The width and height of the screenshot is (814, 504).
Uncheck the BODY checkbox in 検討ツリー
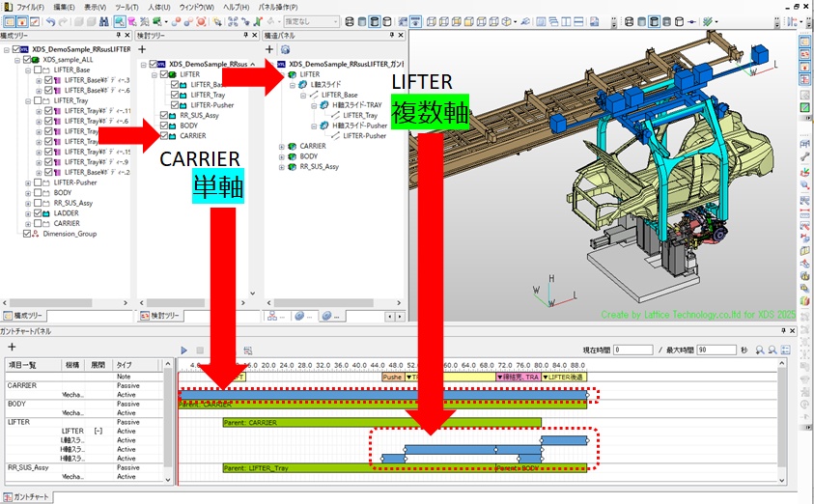tap(164, 126)
